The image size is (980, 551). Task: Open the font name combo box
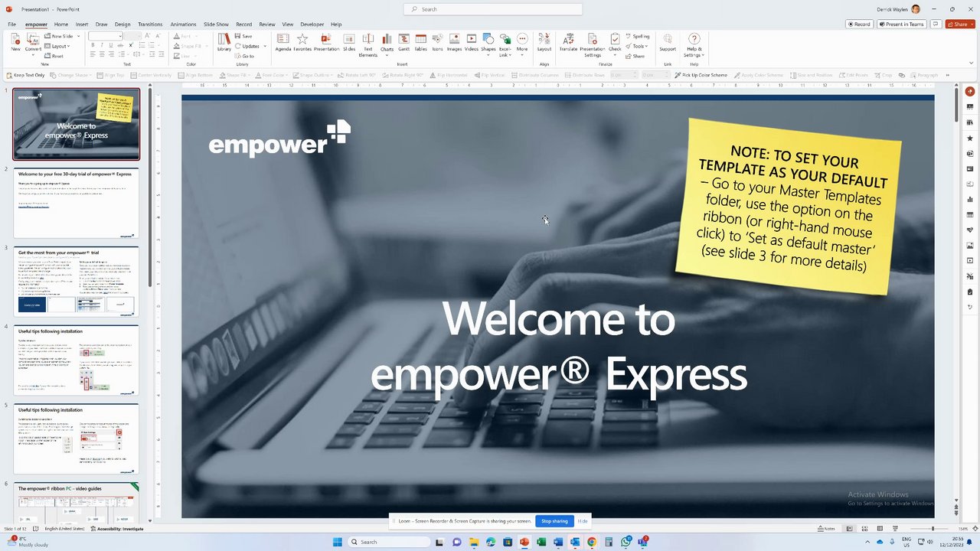pos(106,36)
